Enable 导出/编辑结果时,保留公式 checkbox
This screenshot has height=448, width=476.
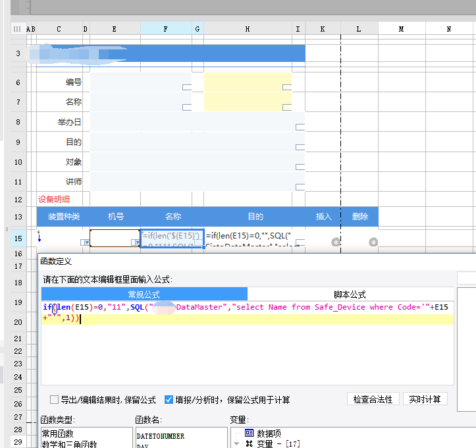point(55,400)
